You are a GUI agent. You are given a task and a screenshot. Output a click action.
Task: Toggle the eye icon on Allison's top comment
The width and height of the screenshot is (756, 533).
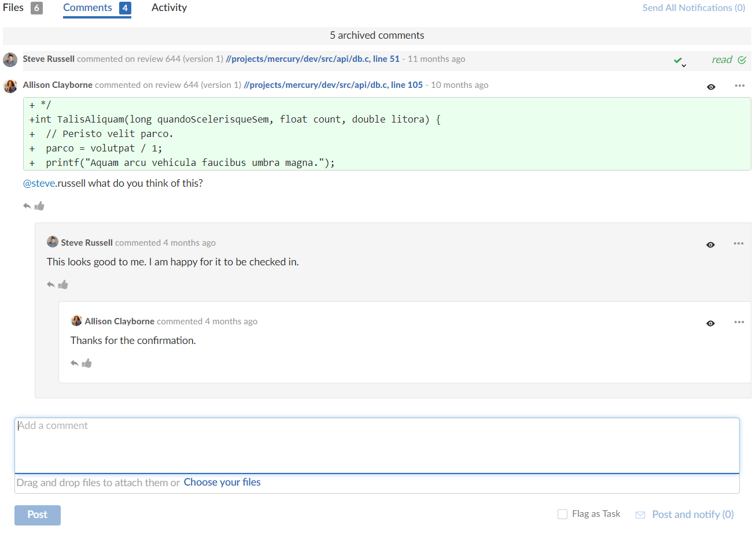tap(710, 87)
